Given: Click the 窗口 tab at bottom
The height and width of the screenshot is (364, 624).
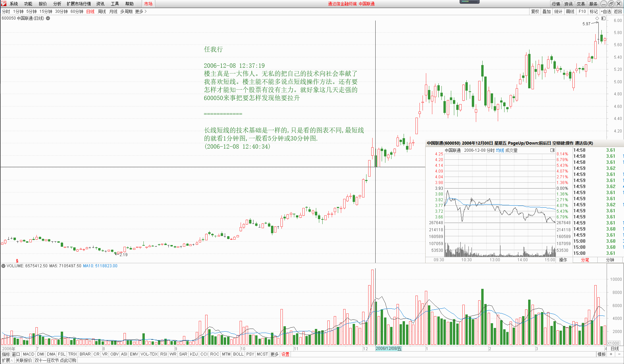Looking at the screenshot, I should pyautogui.click(x=16, y=354).
